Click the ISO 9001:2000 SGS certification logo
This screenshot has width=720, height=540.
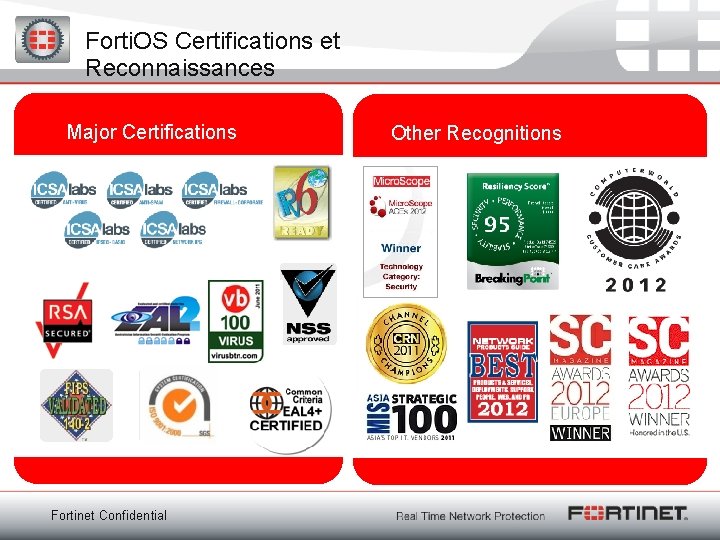coord(180,406)
